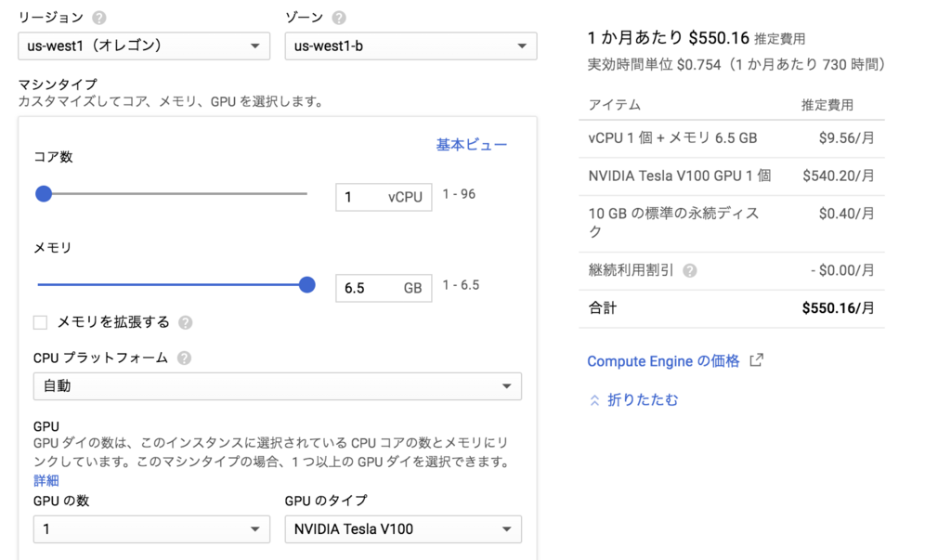
Task: Click the vCPU 1 個 + メモリ 6.5 GB row
Action: [732, 138]
